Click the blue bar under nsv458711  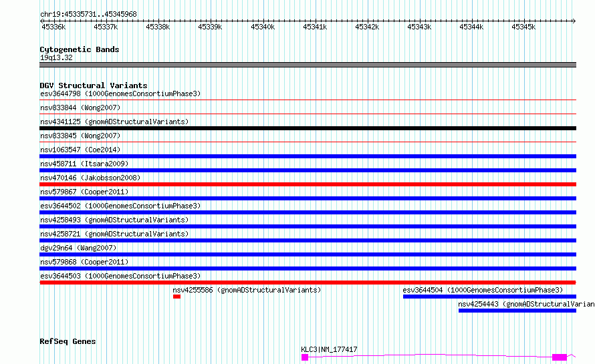pos(308,170)
